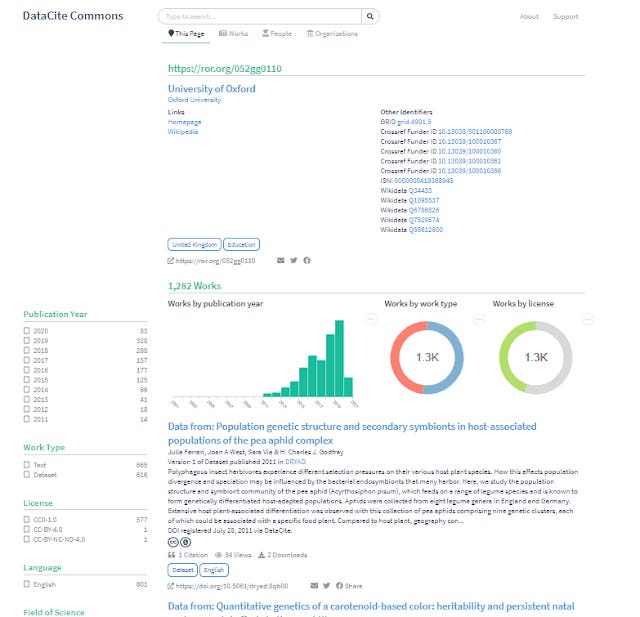Click the external link icon beside the ror.org URL
The width and height of the screenshot is (640, 617).
coord(171,261)
